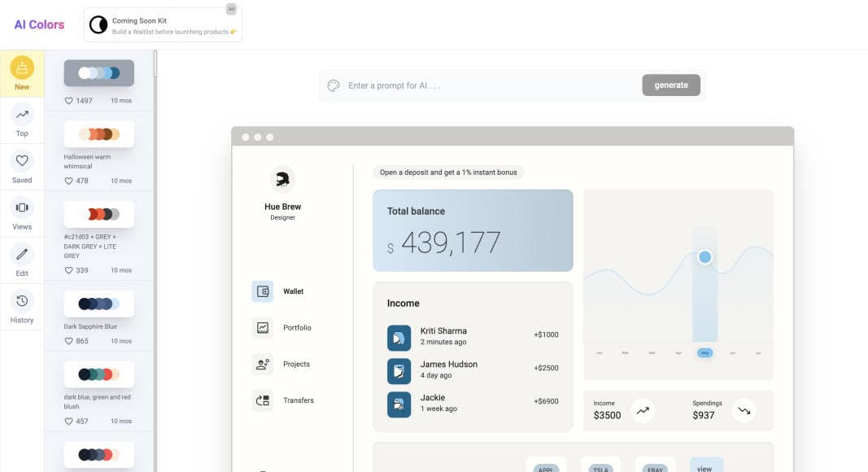Like the Halloween warm whimsical palette
868x472 pixels.
pyautogui.click(x=69, y=181)
